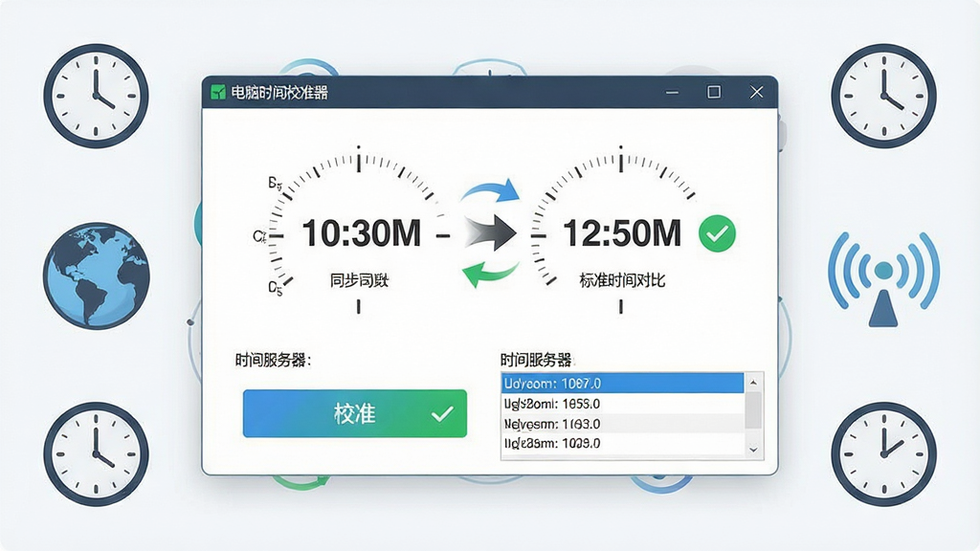Click the server list scroll-down arrow
This screenshot has width=980, height=551.
point(754,450)
